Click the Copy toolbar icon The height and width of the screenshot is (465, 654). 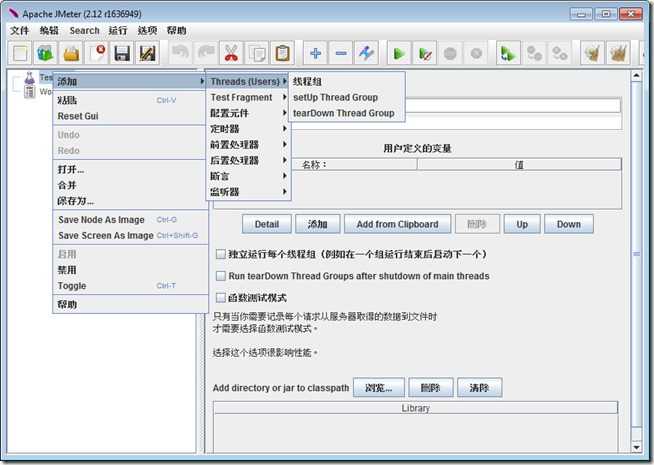point(257,53)
